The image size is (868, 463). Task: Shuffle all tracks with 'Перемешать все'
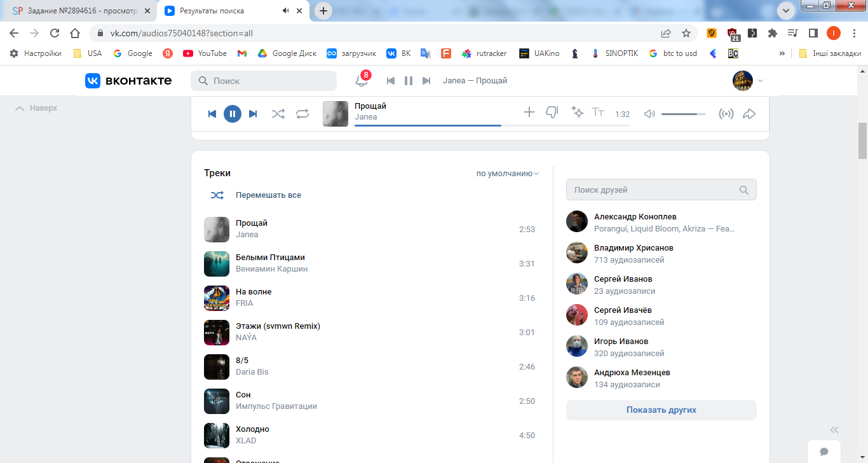pyautogui.click(x=255, y=195)
